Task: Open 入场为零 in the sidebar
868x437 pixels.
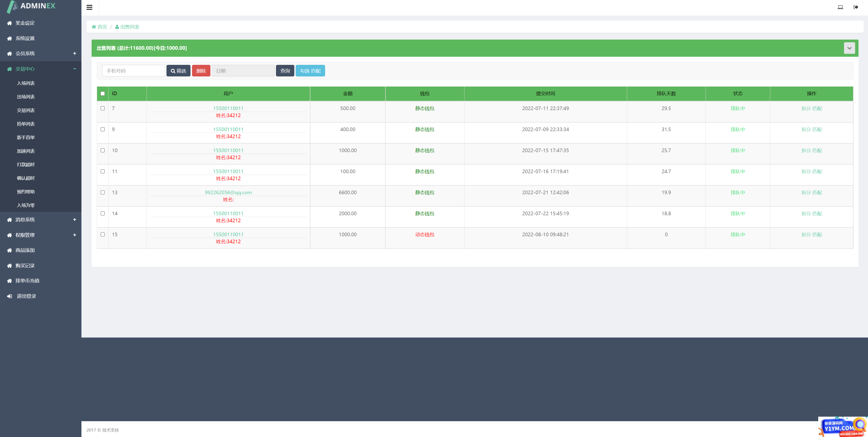Action: pyautogui.click(x=26, y=205)
